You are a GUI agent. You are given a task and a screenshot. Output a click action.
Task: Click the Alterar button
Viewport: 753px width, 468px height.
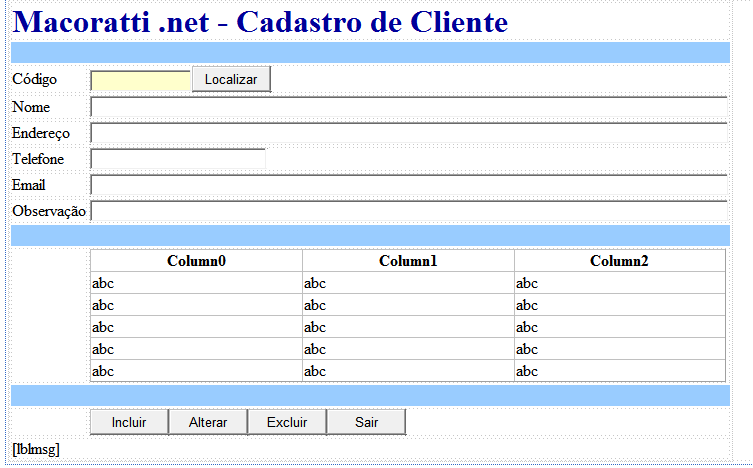208,422
